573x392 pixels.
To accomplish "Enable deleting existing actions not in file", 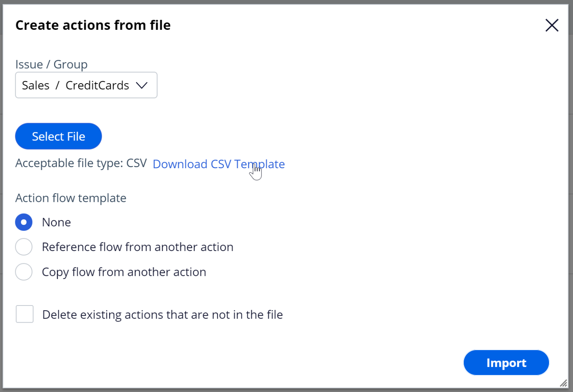I will click(24, 314).
